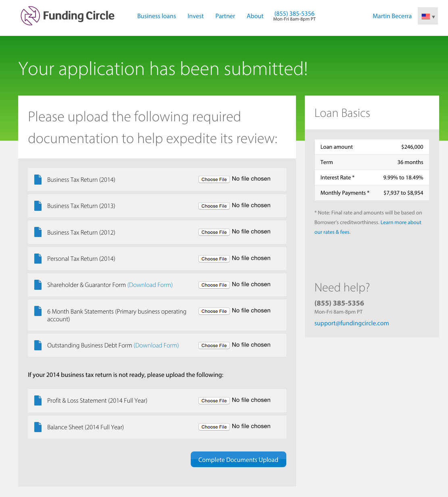
Task: Go to the Partner page
Action: [225, 16]
